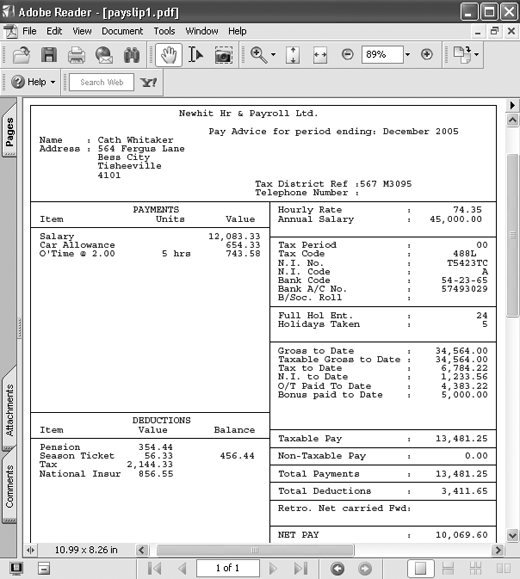Click the Yahoo search icon
This screenshot has width=520, height=579.
coord(148,82)
